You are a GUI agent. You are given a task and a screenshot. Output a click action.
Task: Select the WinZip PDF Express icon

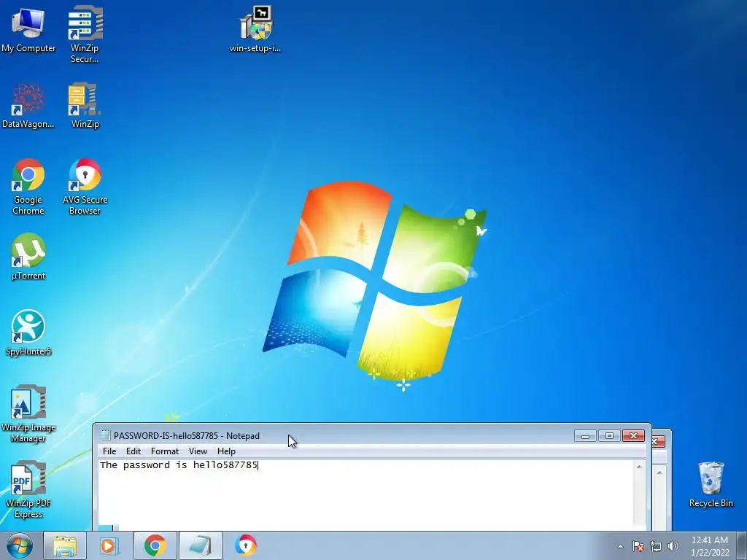[28, 490]
